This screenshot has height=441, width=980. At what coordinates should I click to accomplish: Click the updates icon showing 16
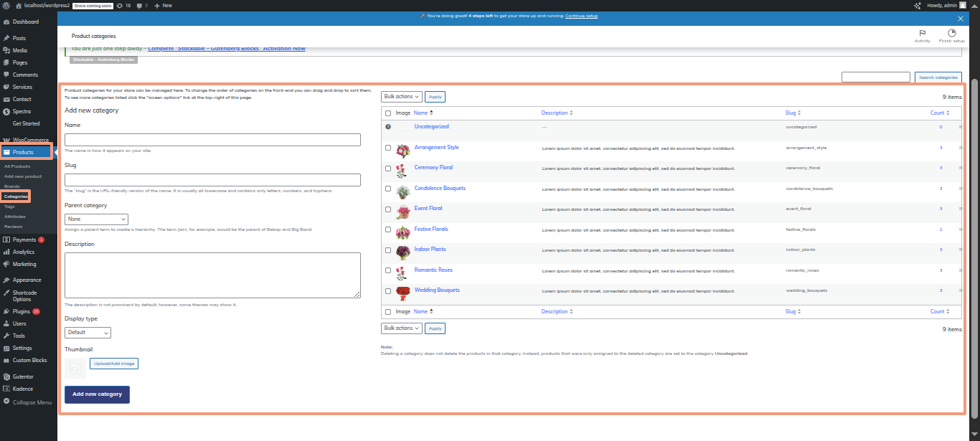(x=119, y=5)
